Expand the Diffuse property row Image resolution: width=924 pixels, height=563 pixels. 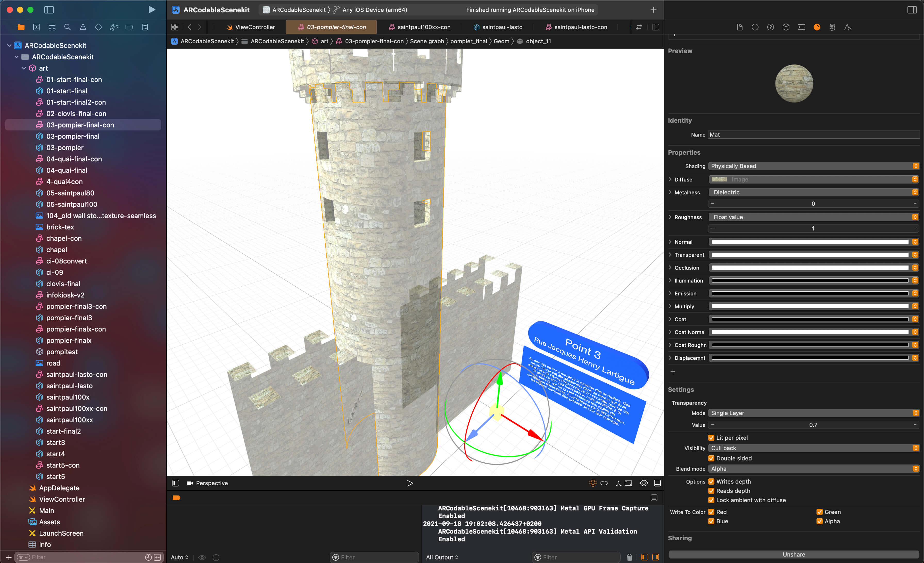[671, 179]
